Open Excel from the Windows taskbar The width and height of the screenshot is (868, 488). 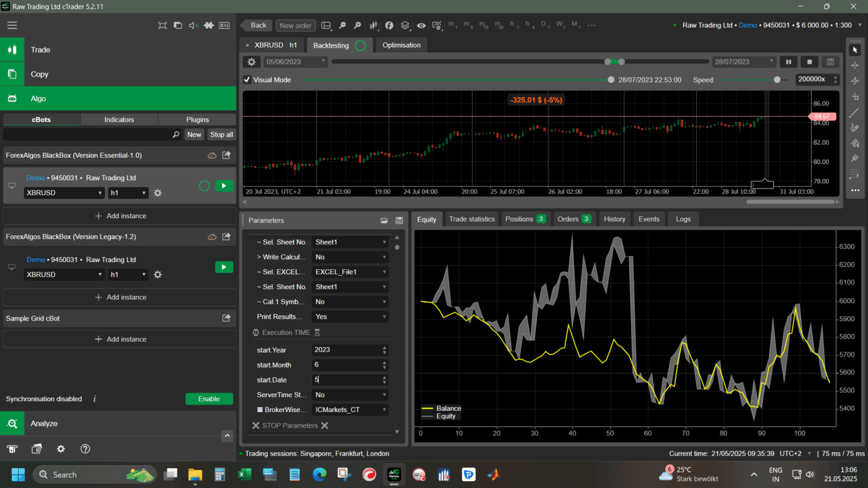(245, 475)
